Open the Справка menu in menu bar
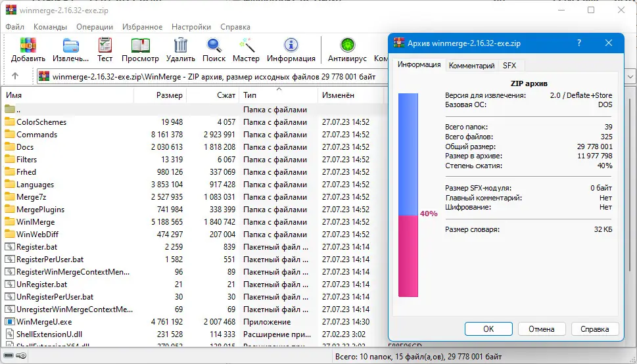The image size is (637, 364). [235, 27]
